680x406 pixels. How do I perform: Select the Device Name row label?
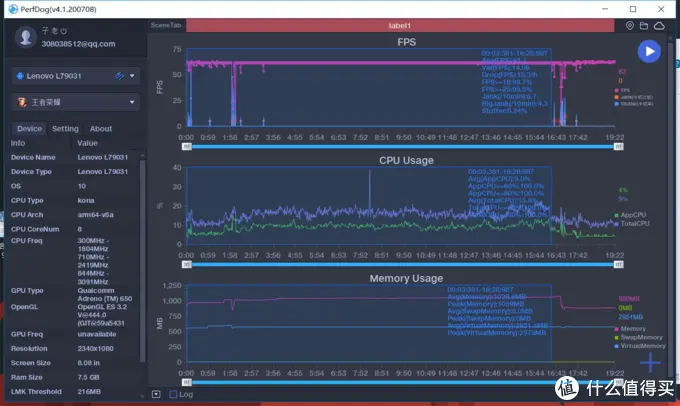(33, 157)
